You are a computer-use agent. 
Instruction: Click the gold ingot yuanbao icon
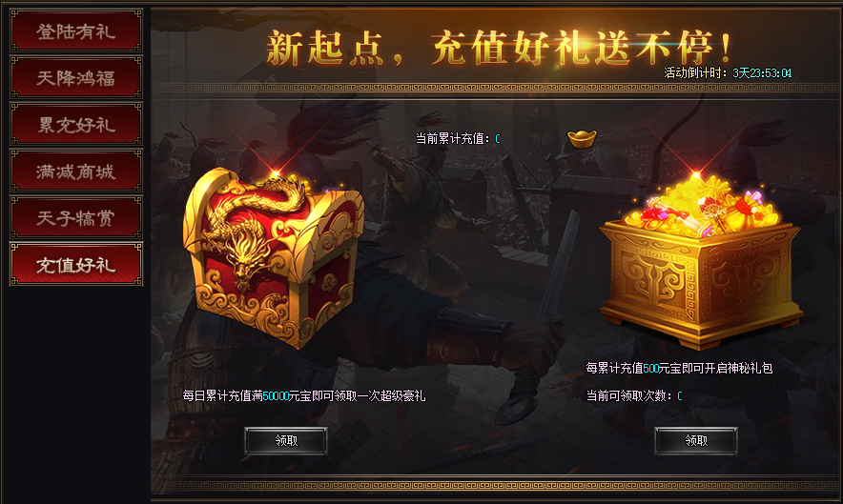coord(582,139)
